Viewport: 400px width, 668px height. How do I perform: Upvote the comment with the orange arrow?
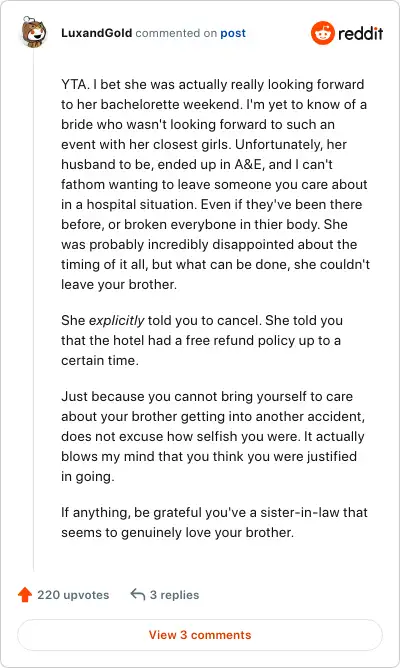coord(25,594)
